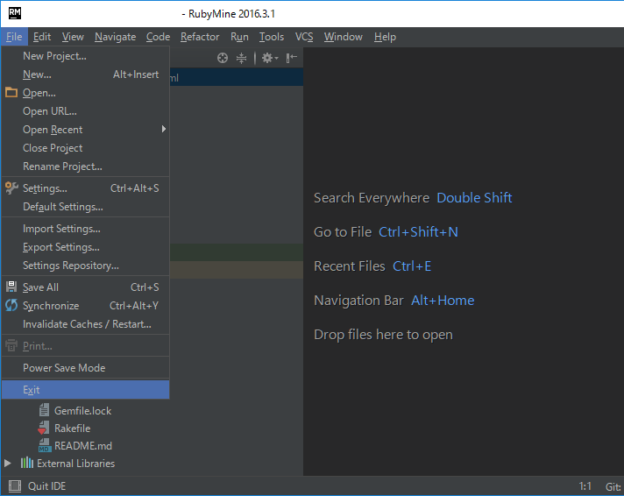Toggle Power Save Mode

[64, 368]
